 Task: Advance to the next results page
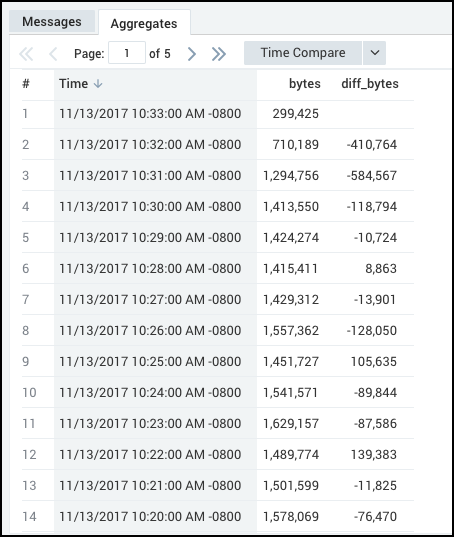coord(192,54)
